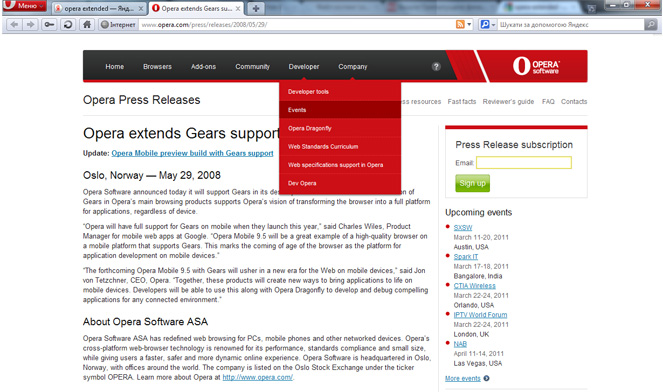663x392 pixels.
Task: Click the More events link
Action: [x=463, y=378]
